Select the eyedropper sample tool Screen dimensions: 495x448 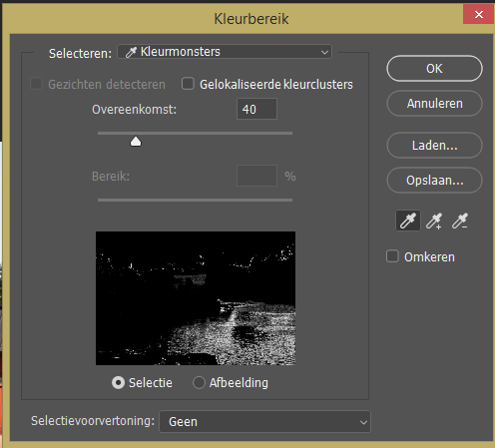point(408,221)
